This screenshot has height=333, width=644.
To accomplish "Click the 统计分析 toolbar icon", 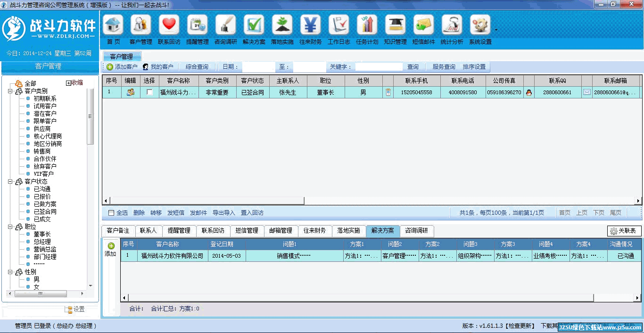I will coord(452,25).
